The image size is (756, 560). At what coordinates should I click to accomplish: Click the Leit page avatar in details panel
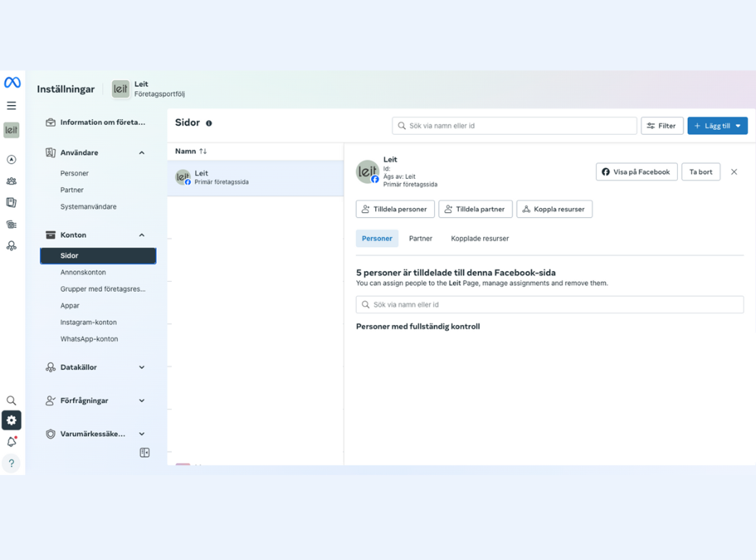[367, 172]
